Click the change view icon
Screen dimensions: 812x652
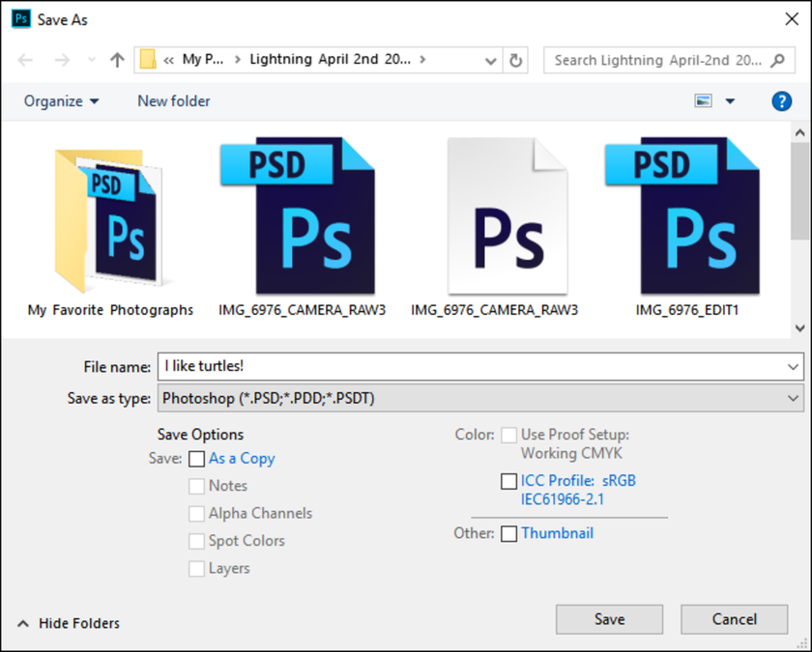[704, 100]
